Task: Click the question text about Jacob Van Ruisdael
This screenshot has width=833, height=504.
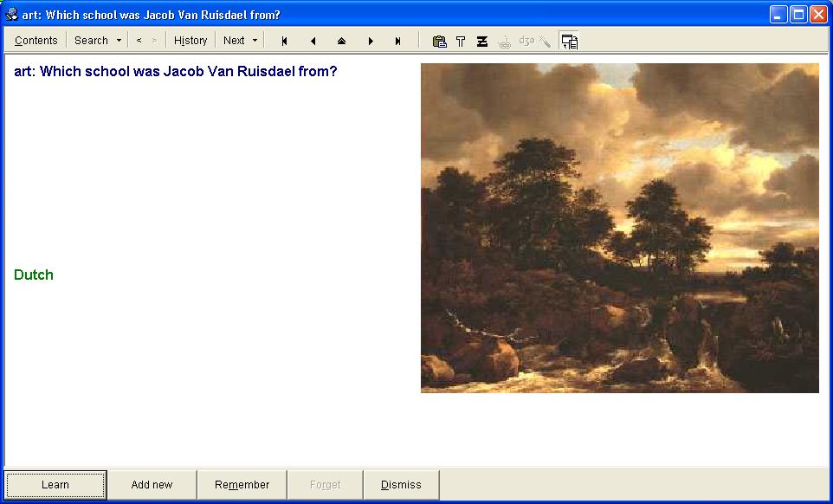Action: tap(176, 71)
